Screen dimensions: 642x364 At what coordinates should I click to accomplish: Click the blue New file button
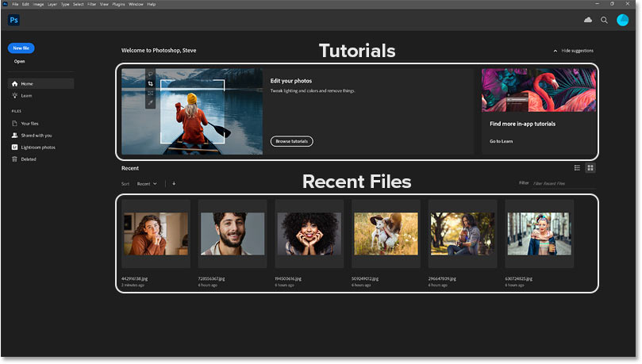point(21,48)
